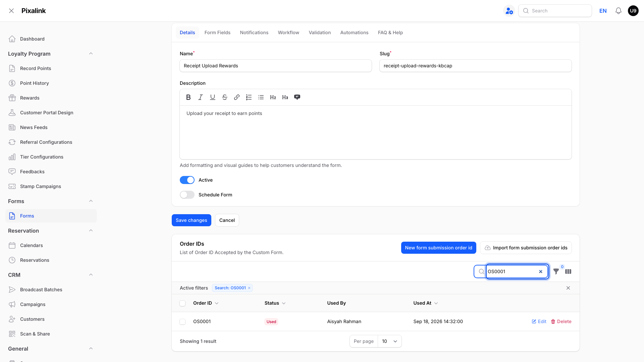
Task: Switch to the Workflow tab
Action: 288,33
